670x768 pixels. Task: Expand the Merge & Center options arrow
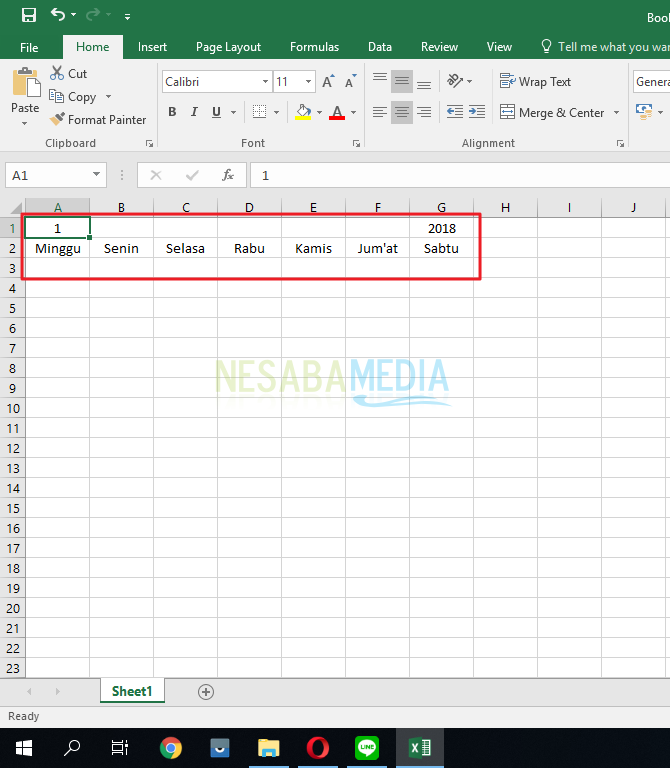pyautogui.click(x=617, y=112)
